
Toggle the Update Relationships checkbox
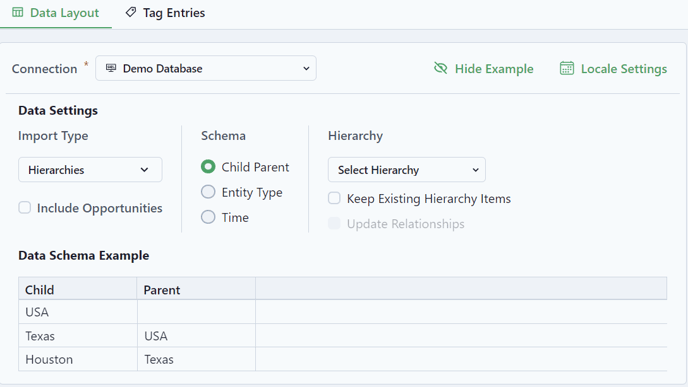tap(334, 223)
